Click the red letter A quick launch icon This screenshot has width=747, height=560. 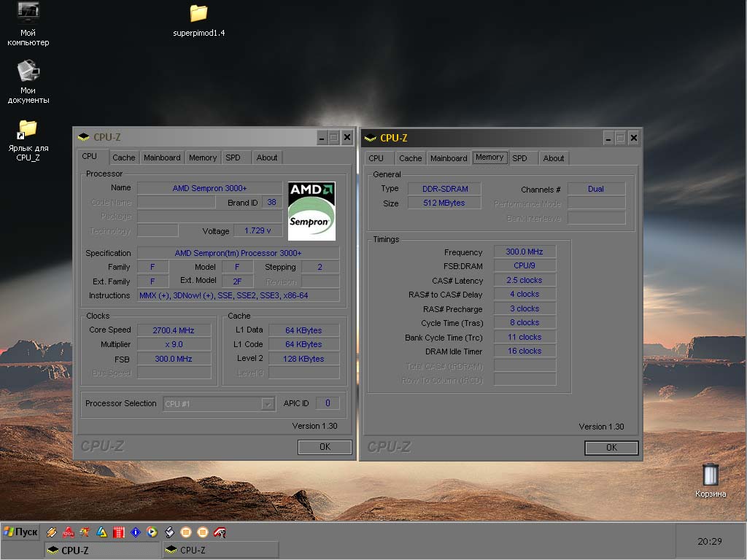[68, 532]
